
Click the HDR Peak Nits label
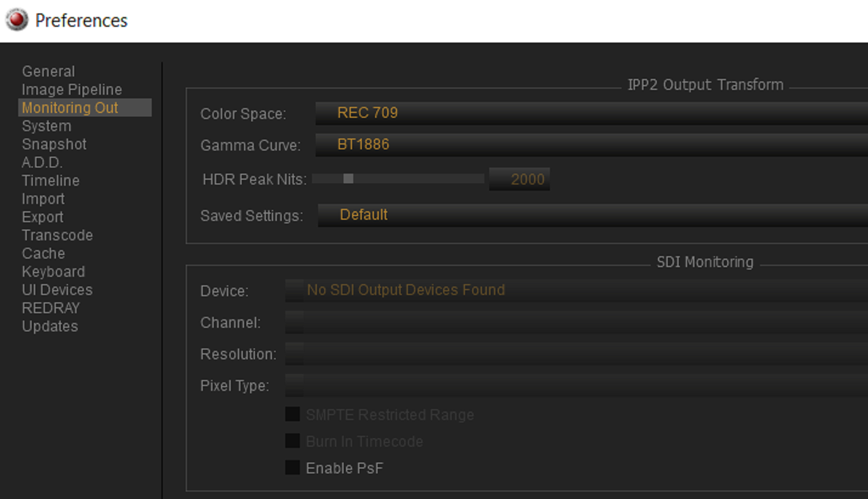tap(255, 180)
